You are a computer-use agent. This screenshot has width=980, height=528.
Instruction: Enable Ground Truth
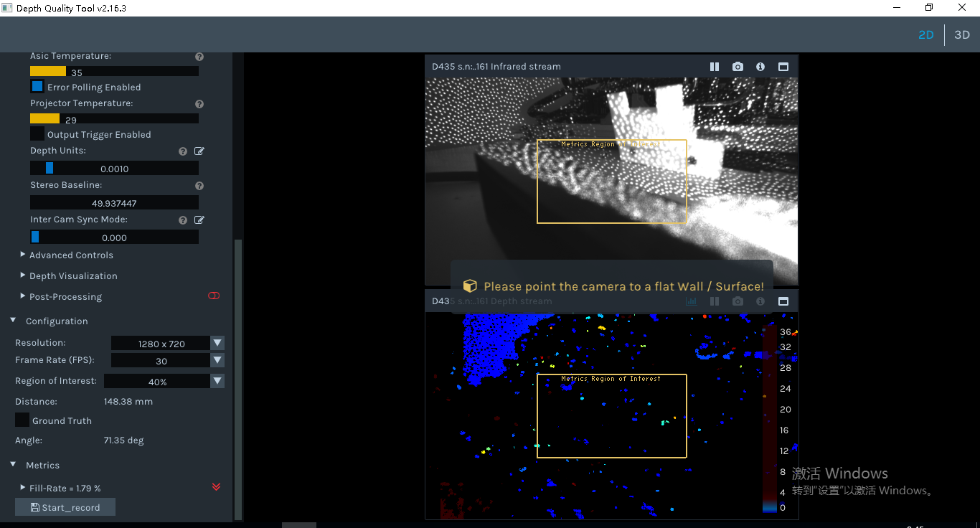[22, 420]
